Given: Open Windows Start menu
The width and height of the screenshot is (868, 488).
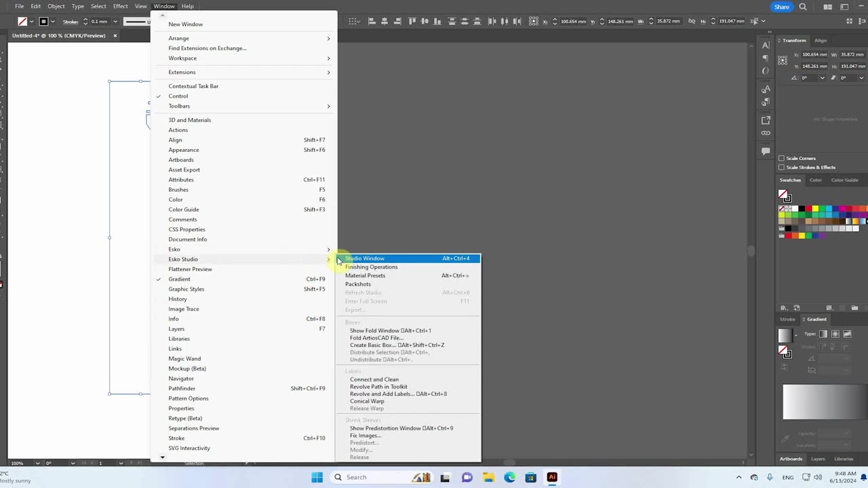Looking at the screenshot, I should [x=317, y=477].
